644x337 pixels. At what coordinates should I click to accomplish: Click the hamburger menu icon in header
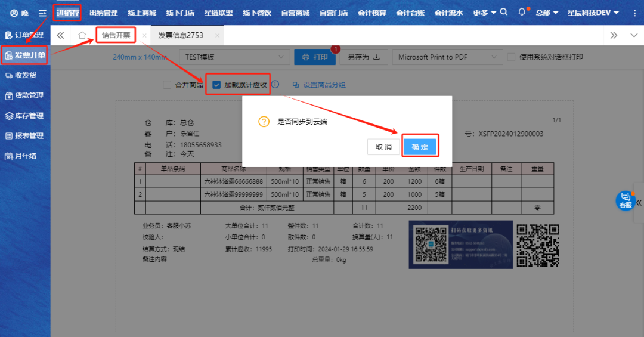pyautogui.click(x=42, y=13)
